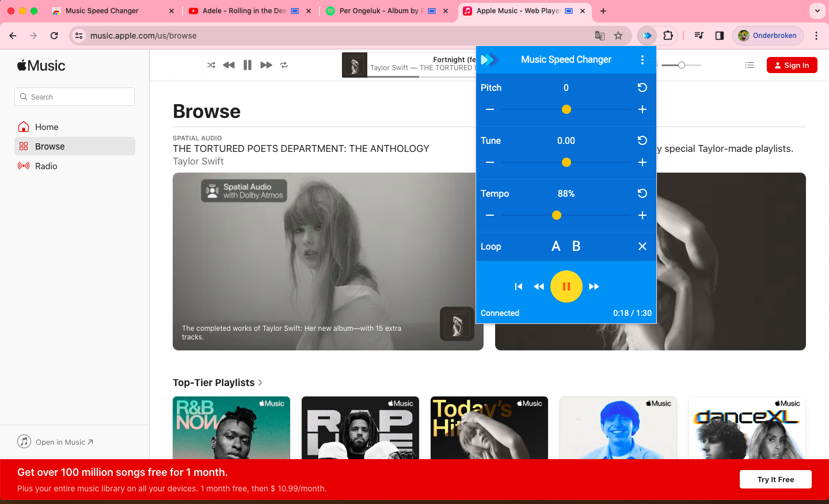
Task: Click the Apple Music search field
Action: click(x=75, y=97)
